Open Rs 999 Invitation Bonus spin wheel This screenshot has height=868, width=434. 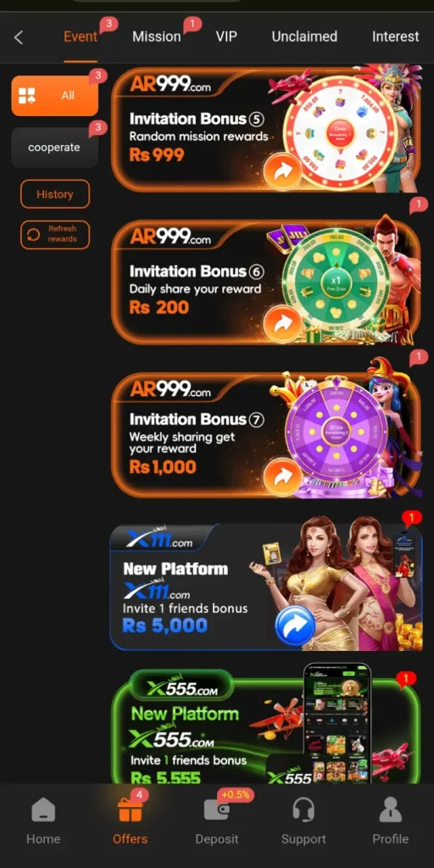[342, 131]
